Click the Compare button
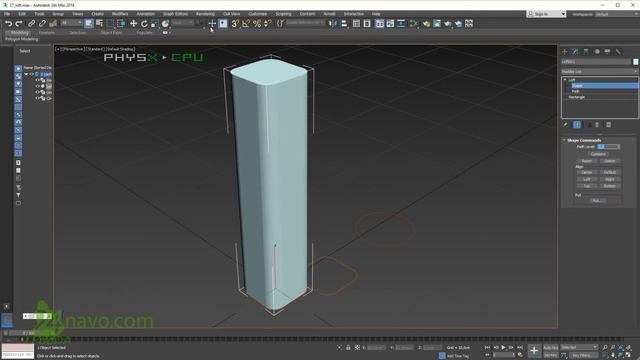Viewport: 640px width, 360px height. click(x=598, y=154)
